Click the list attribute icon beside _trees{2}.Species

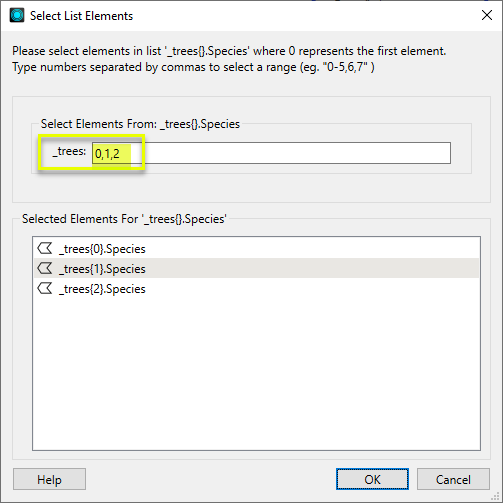click(45, 288)
